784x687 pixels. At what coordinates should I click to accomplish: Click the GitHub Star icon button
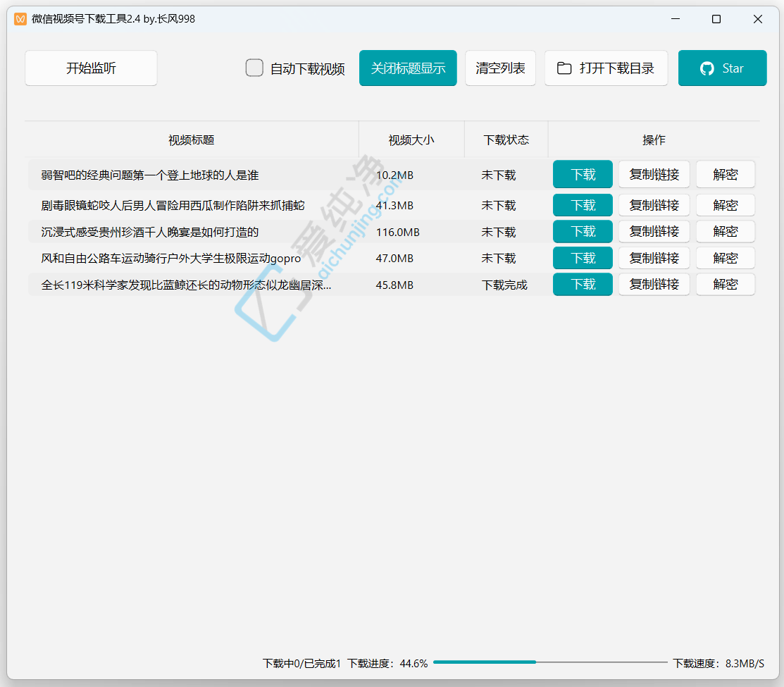click(722, 68)
